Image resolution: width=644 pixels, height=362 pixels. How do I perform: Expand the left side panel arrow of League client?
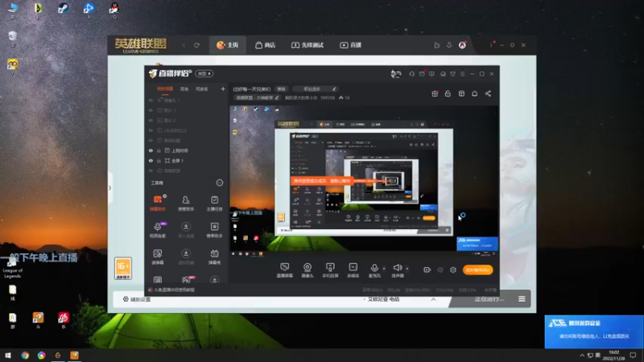(109, 187)
